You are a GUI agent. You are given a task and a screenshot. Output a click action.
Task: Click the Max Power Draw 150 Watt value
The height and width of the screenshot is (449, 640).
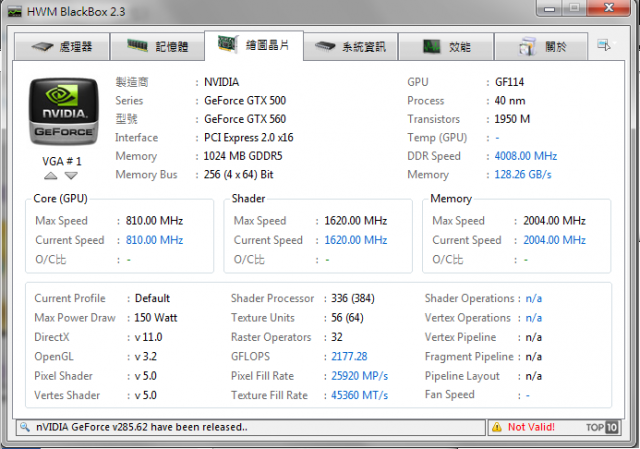tap(156, 318)
